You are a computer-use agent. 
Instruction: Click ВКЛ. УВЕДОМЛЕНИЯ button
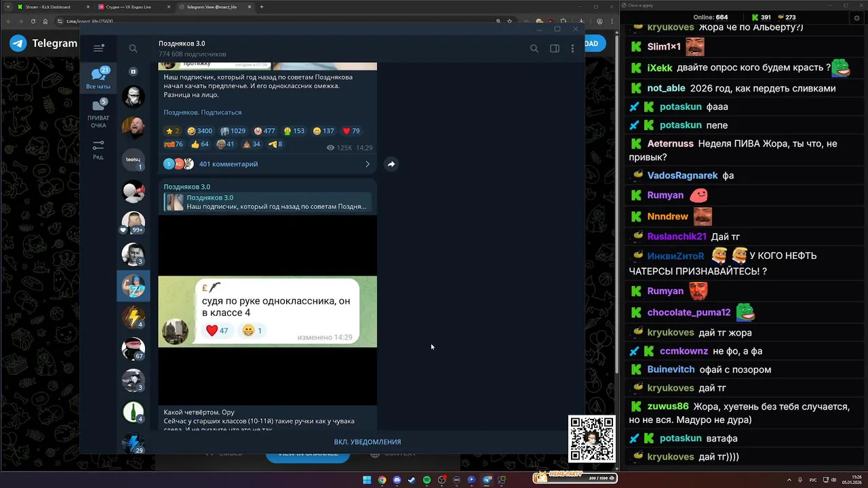(367, 442)
